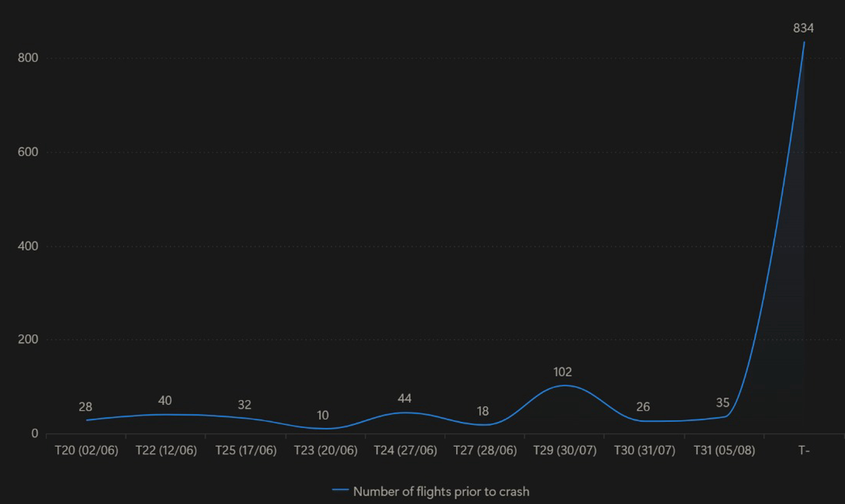Toggle 'Number of flights prior to crash' legend
Screen dimensions: 845x504
[x=441, y=491]
